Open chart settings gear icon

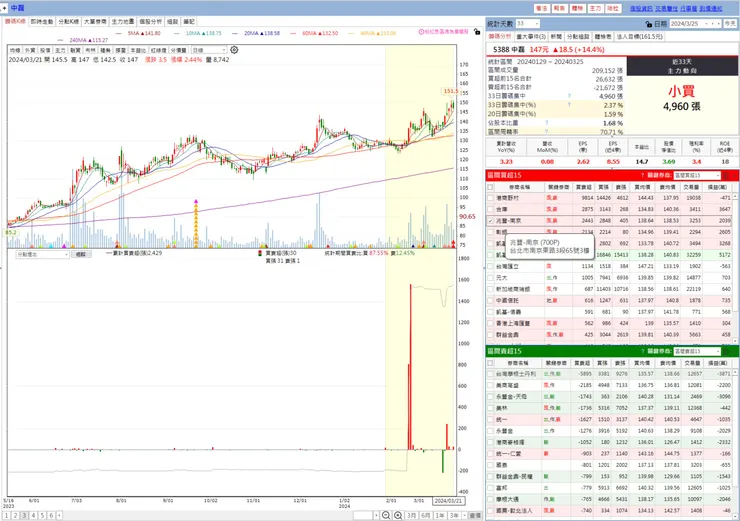(234, 50)
